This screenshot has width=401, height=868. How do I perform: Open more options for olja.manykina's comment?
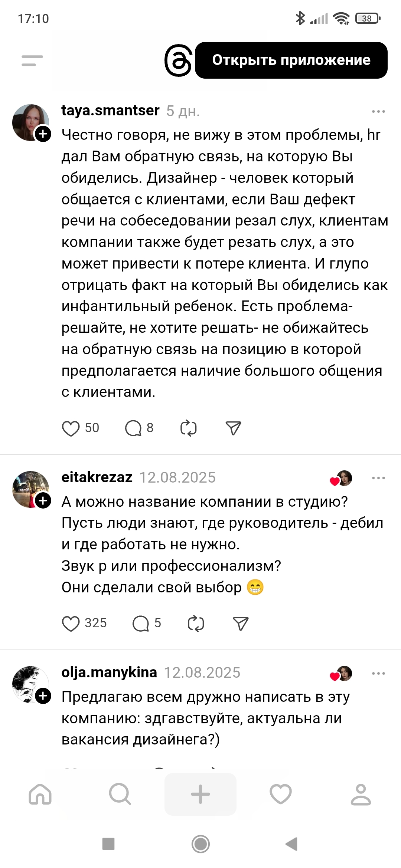[378, 673]
